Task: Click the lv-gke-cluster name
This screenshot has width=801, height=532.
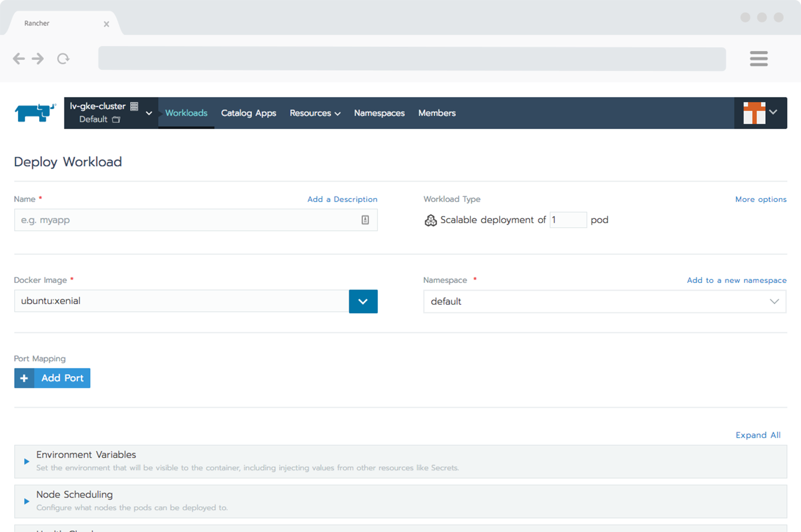Action: 97,106
